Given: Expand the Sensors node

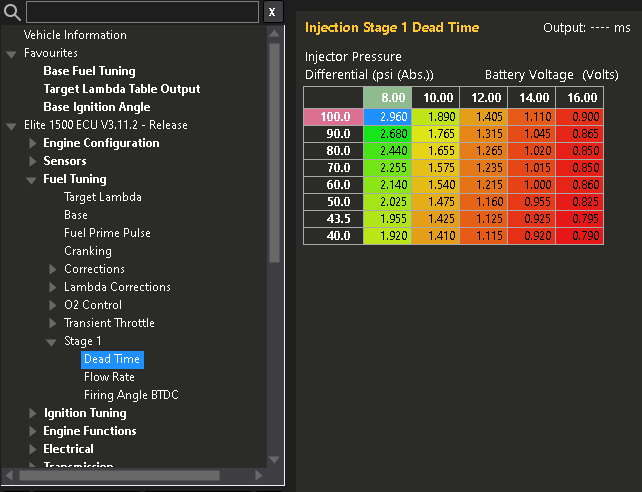Looking at the screenshot, I should click(32, 161).
